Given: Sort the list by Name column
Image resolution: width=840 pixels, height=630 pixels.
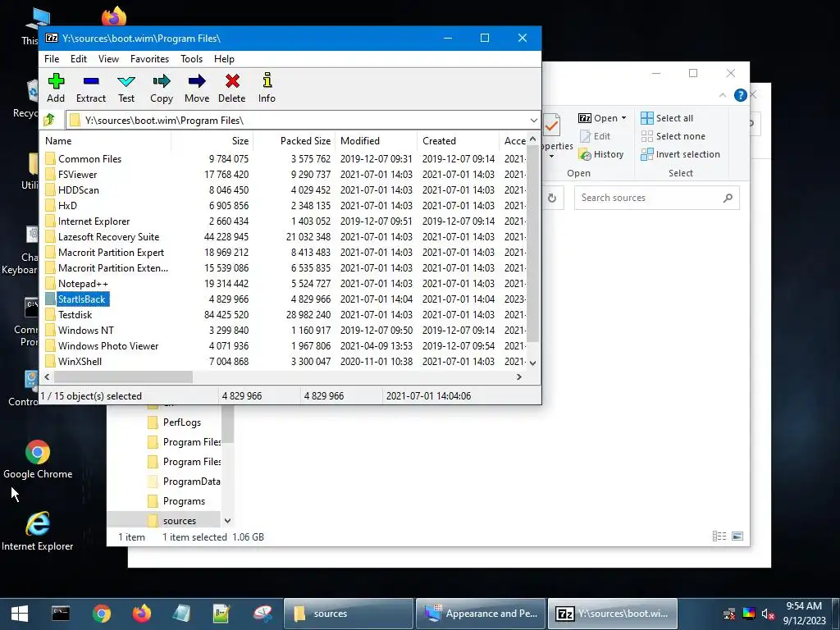Looking at the screenshot, I should pos(106,141).
